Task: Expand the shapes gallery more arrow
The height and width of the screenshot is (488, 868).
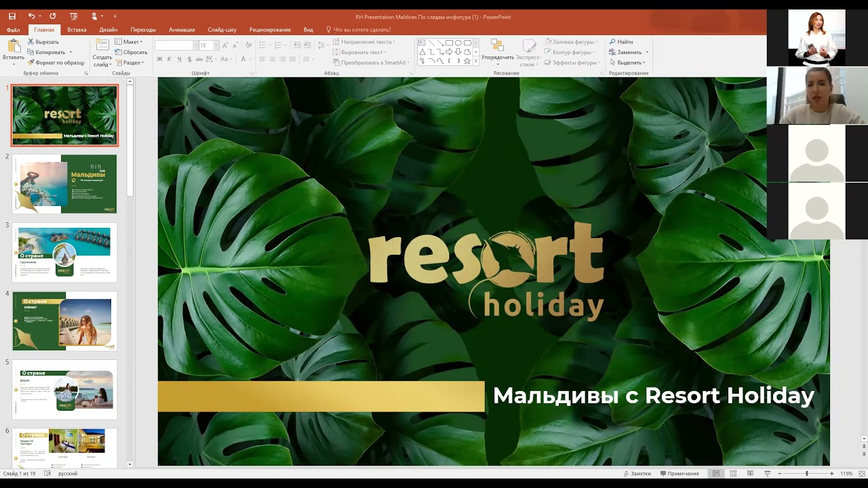Action: tap(475, 61)
